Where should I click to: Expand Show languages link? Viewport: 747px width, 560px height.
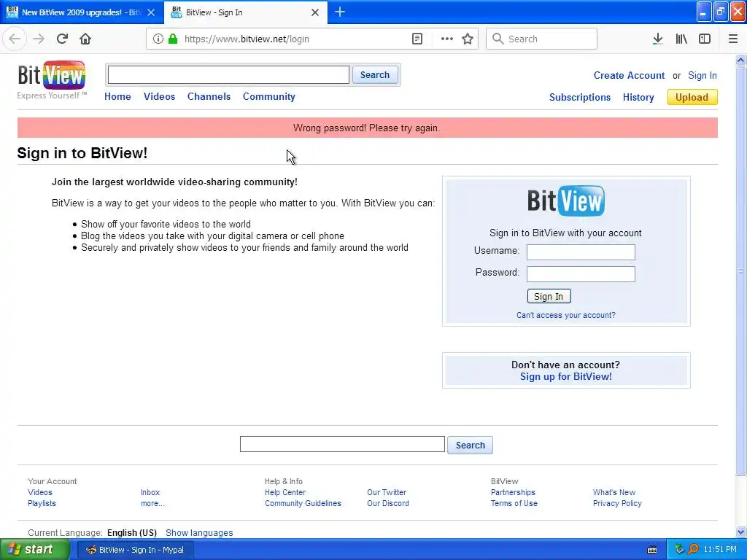coord(199,533)
